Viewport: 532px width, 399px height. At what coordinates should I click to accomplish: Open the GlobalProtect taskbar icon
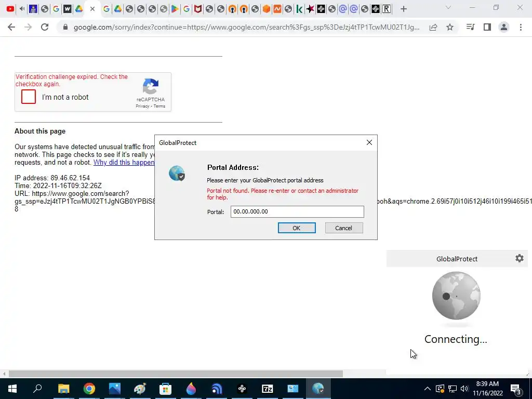(318, 389)
